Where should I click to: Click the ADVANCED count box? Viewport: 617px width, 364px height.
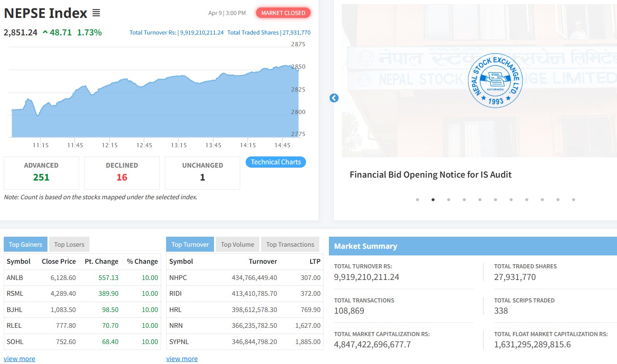41,173
